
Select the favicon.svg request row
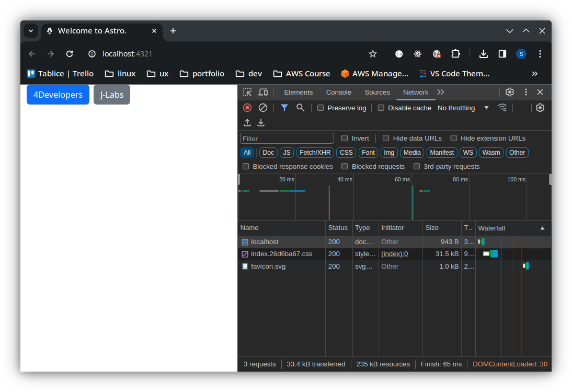point(394,266)
